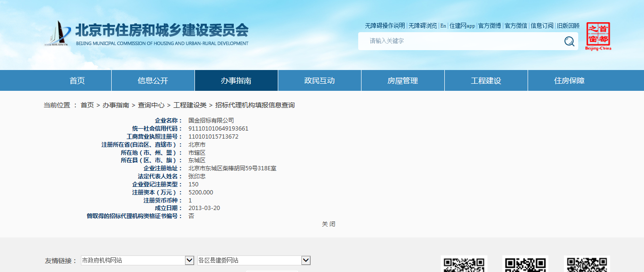The height and width of the screenshot is (272, 644).
Task: Click the 关闭 close link
Action: click(x=328, y=224)
